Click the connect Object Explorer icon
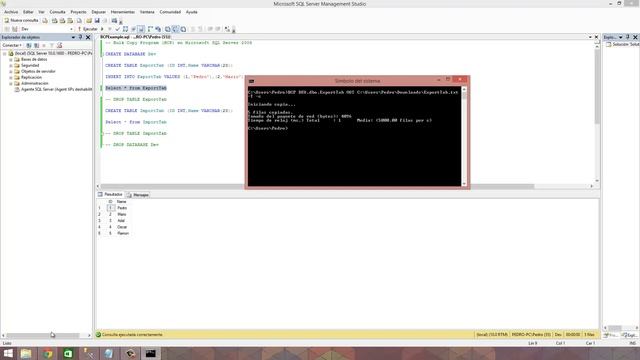 pyautogui.click(x=29, y=45)
